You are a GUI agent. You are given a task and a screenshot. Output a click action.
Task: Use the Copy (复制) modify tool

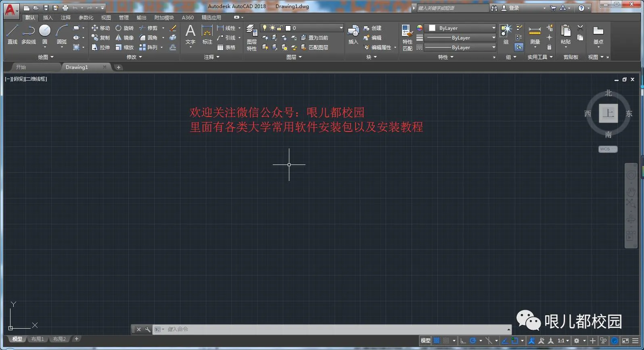point(100,37)
